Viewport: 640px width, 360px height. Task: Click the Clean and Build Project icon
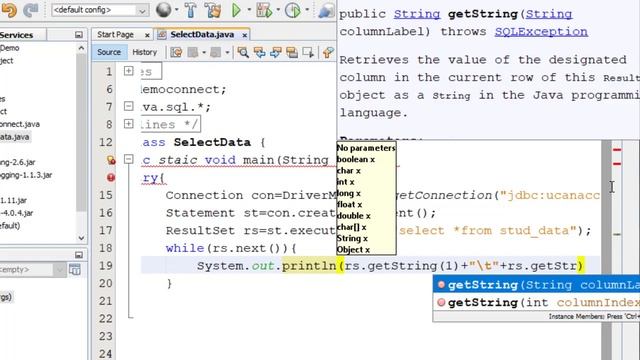pos(213,10)
